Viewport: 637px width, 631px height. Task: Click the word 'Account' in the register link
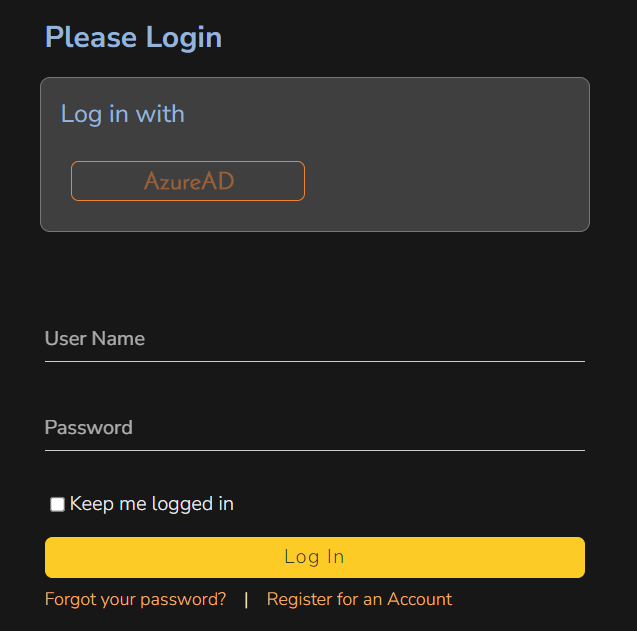(420, 600)
